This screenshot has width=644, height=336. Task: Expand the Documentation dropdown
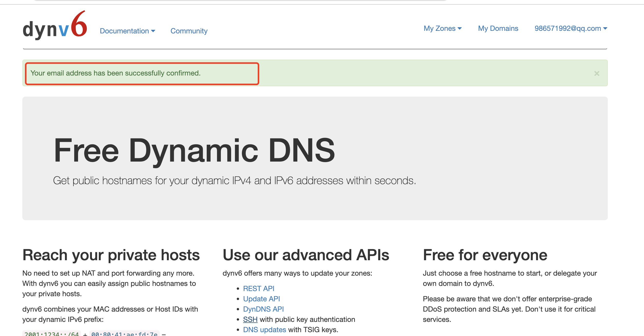127,31
